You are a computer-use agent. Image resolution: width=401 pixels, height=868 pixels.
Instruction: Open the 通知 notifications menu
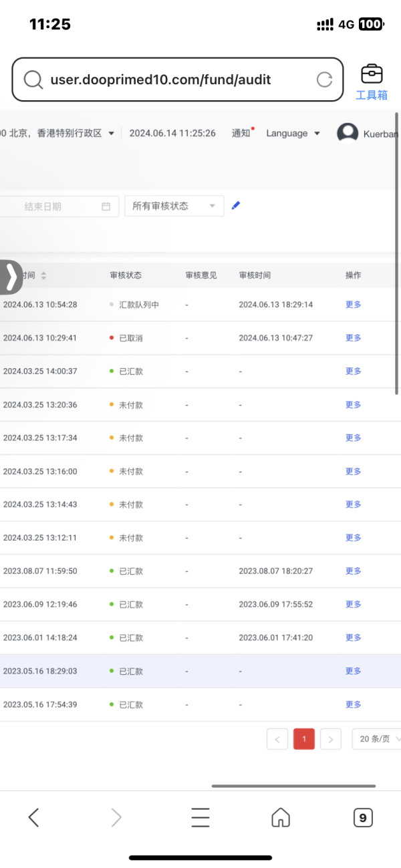(242, 133)
